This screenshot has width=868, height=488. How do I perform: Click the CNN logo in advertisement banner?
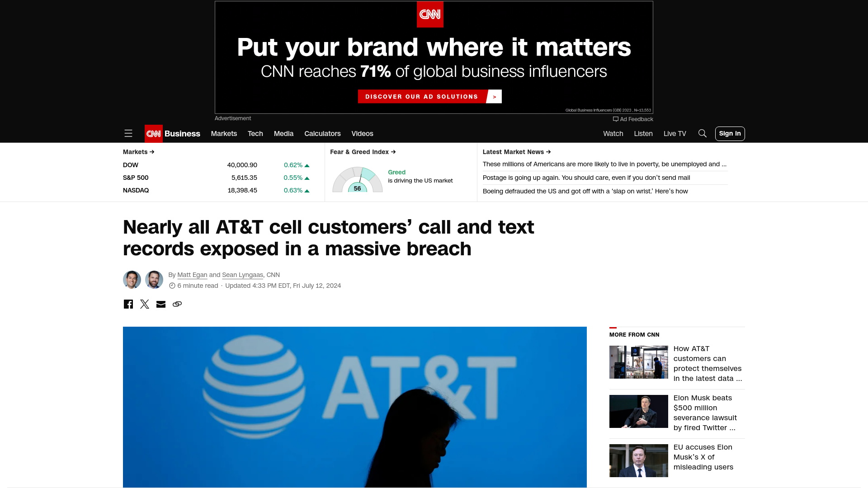pos(430,14)
